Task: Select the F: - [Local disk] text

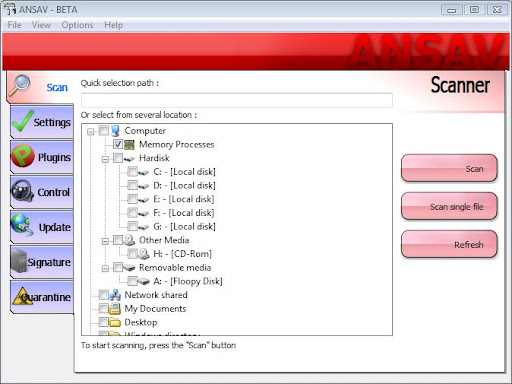Action: tap(184, 213)
